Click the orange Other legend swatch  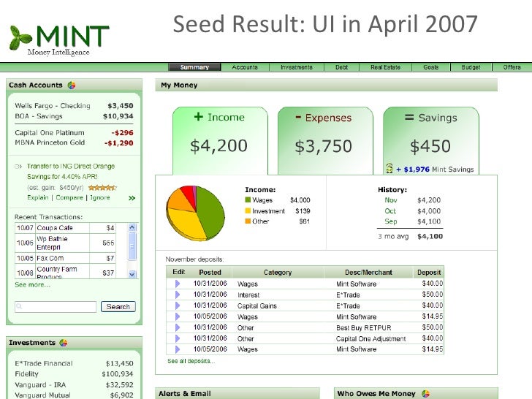tap(248, 221)
